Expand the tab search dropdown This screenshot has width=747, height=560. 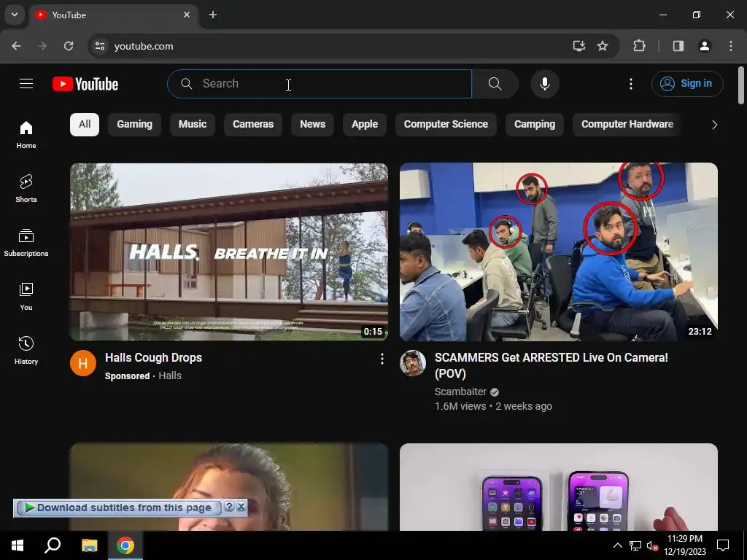[15, 15]
